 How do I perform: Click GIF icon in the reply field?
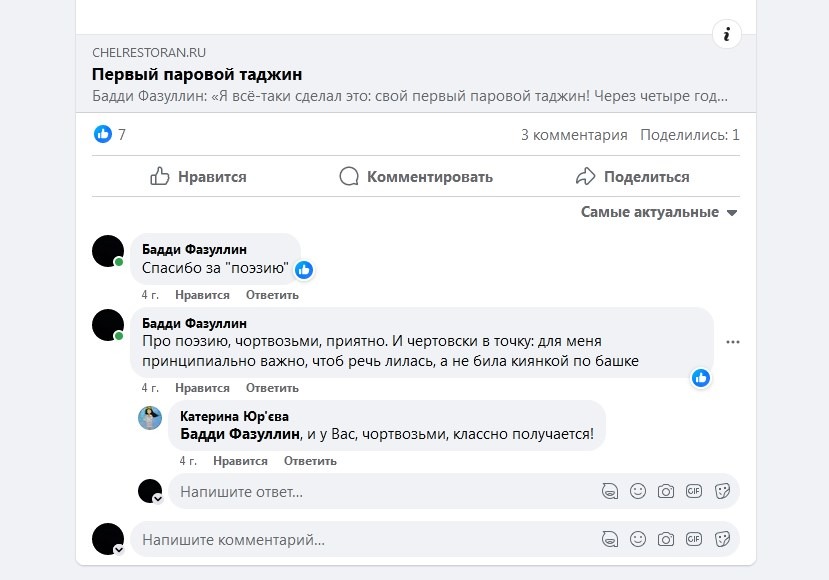pos(694,491)
